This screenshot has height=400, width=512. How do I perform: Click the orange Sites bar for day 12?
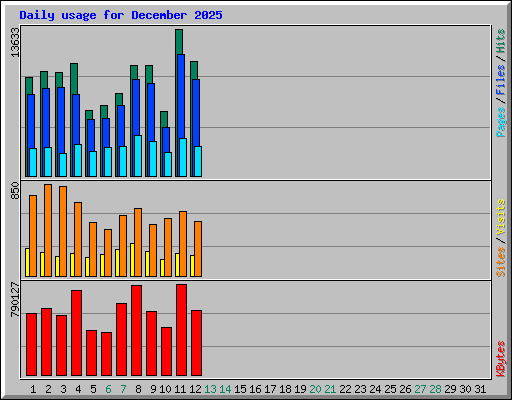[198, 249]
